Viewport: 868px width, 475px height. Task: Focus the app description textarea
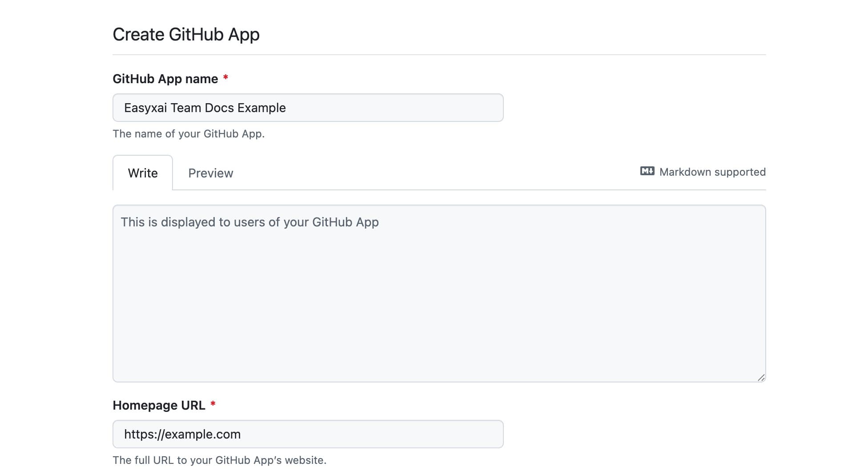click(x=439, y=293)
